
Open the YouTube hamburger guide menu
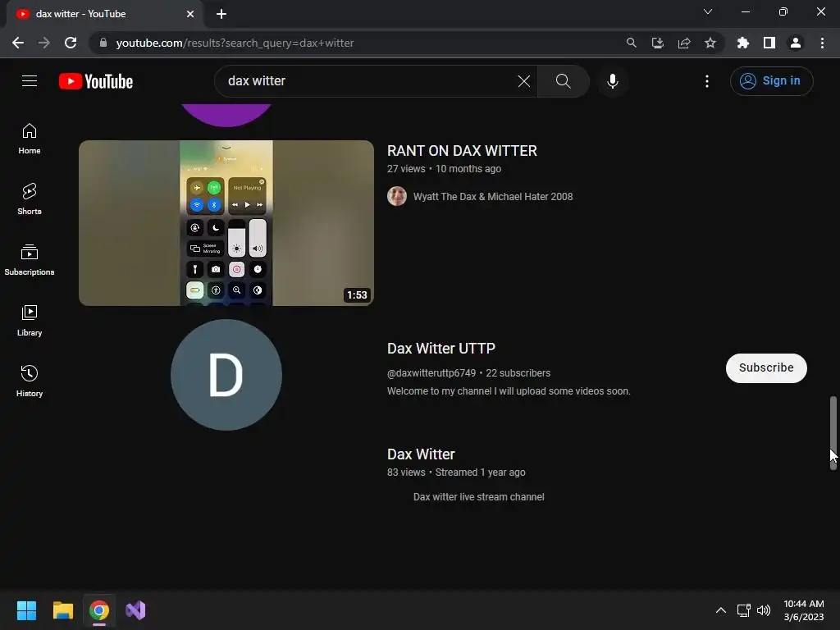30,81
